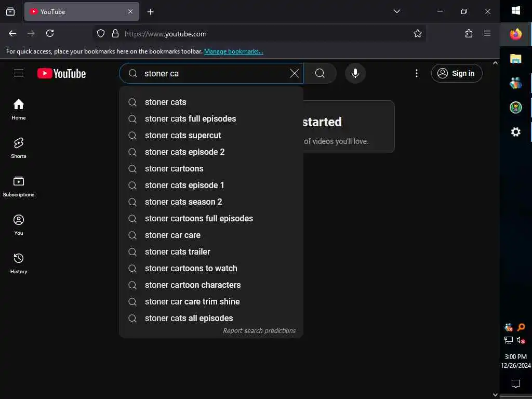Go to Home in the sidebar
Screen dimensions: 532x399
click(x=19, y=109)
